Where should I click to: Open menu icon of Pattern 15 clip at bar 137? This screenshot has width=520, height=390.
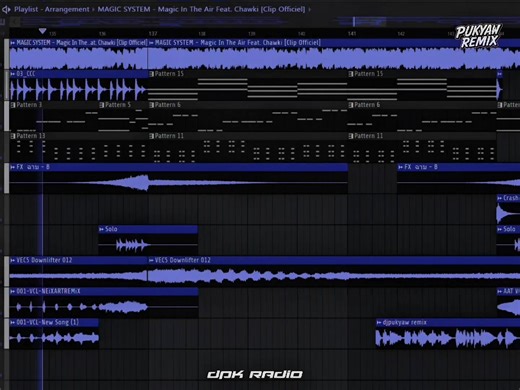[151, 74]
